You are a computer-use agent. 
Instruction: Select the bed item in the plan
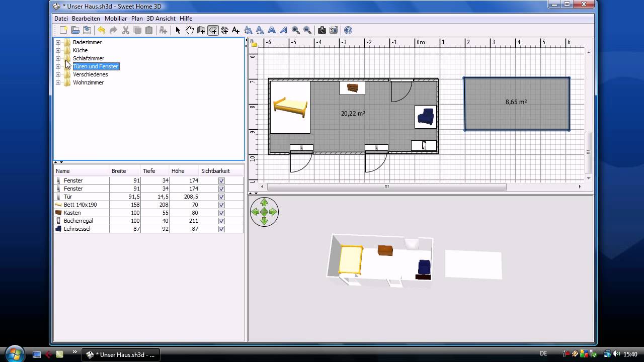(x=290, y=107)
